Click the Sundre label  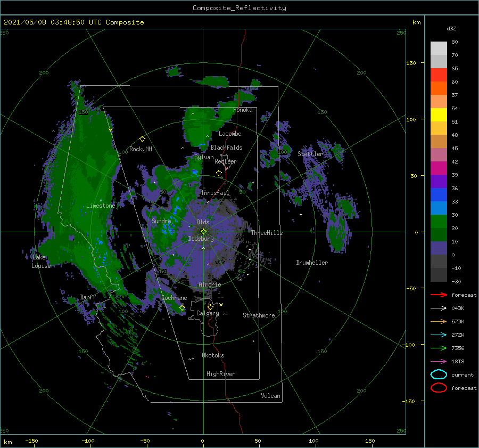coord(161,221)
